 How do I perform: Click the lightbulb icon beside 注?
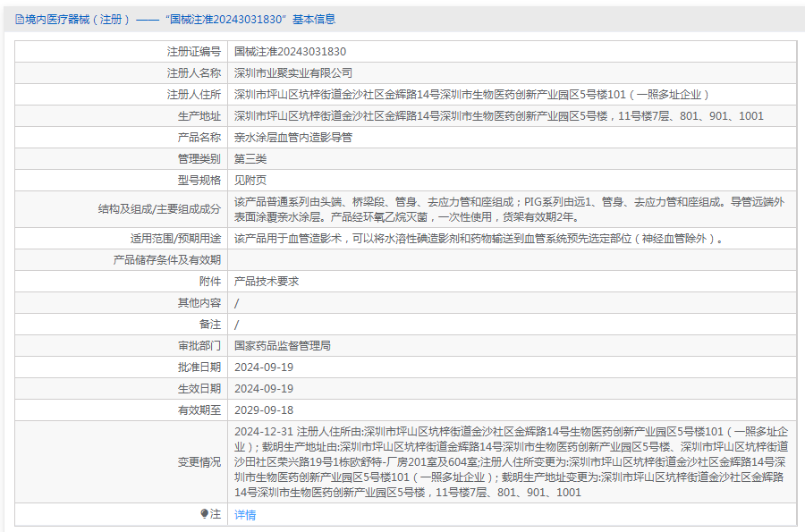tap(204, 513)
